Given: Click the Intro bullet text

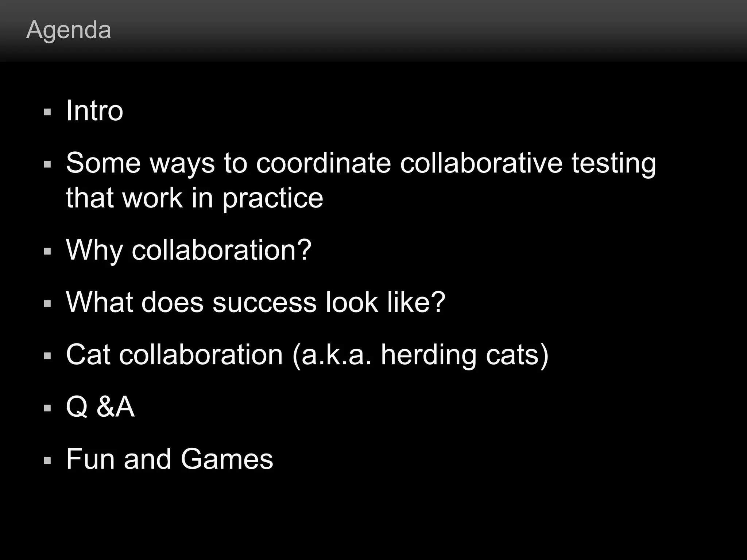Looking at the screenshot, I should (x=94, y=110).
